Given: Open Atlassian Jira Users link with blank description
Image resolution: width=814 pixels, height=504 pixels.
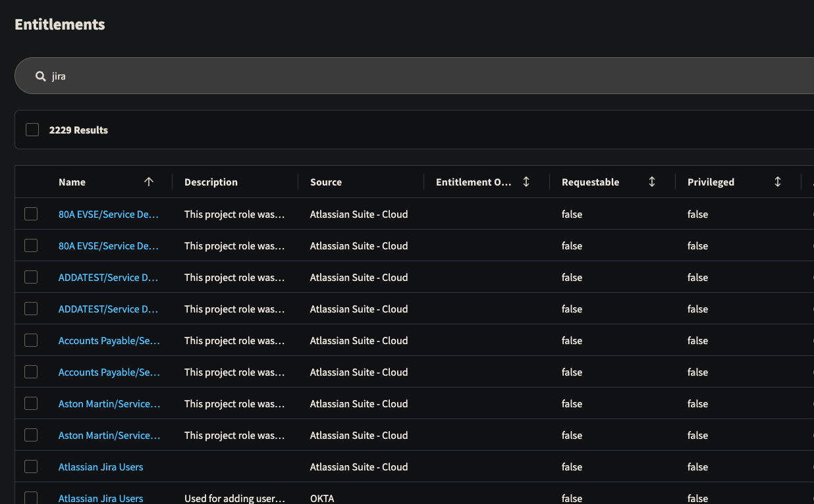Looking at the screenshot, I should [x=101, y=466].
